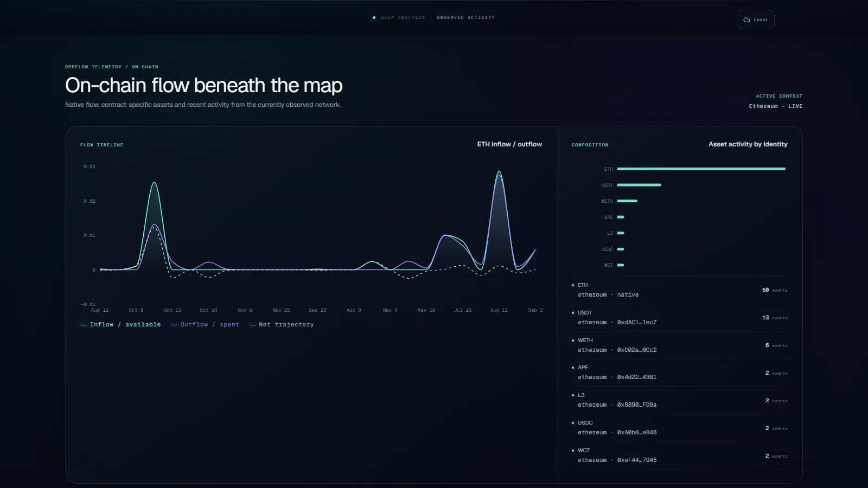Click the 50 events count
This screenshot has width=868, height=488.
tap(775, 290)
